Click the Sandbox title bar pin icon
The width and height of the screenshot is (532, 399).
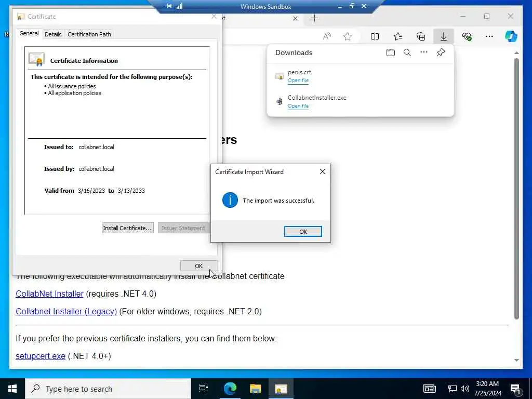click(169, 6)
